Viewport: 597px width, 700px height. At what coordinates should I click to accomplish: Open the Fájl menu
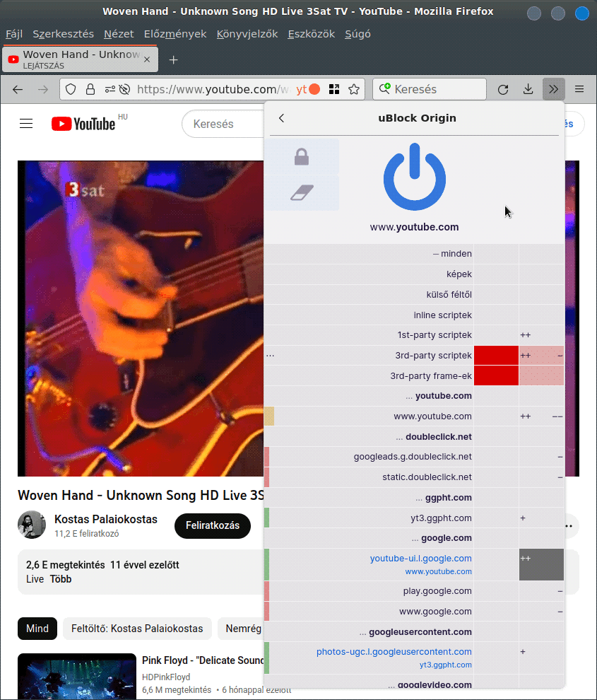(x=14, y=34)
